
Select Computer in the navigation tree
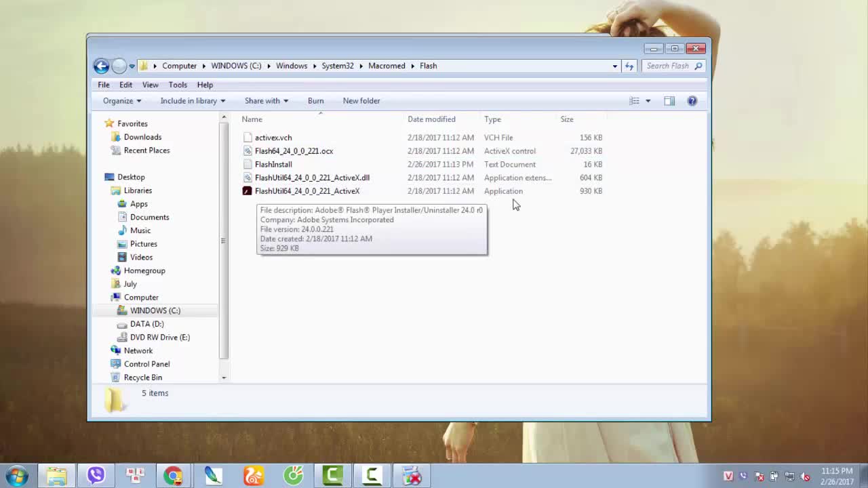pyautogui.click(x=141, y=298)
